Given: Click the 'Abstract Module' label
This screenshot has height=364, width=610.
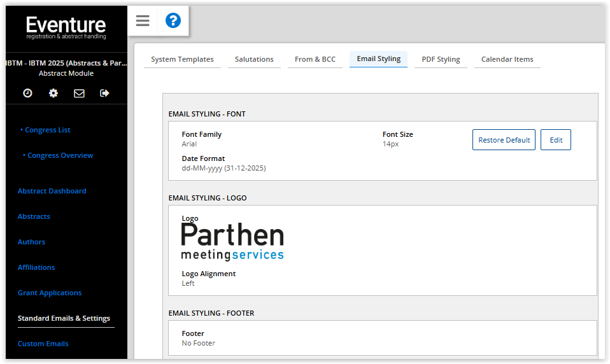Looking at the screenshot, I should [x=66, y=73].
